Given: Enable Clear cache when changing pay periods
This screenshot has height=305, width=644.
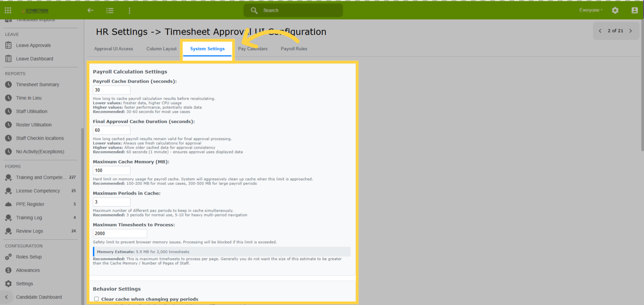Looking at the screenshot, I should point(96,299).
